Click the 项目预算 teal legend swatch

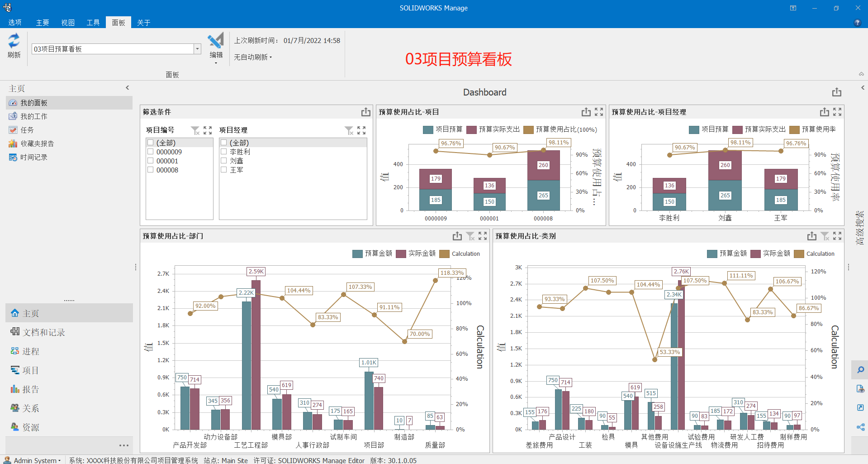[x=428, y=130]
